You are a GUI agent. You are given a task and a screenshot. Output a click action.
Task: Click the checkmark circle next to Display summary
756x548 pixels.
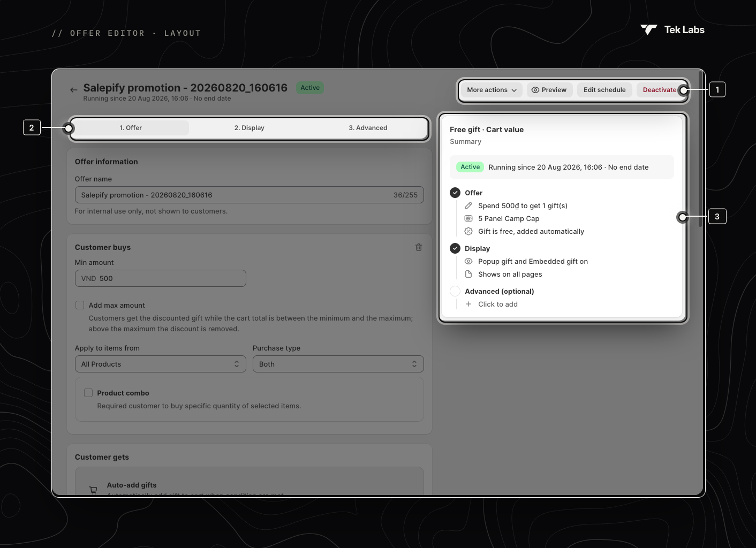pos(455,248)
